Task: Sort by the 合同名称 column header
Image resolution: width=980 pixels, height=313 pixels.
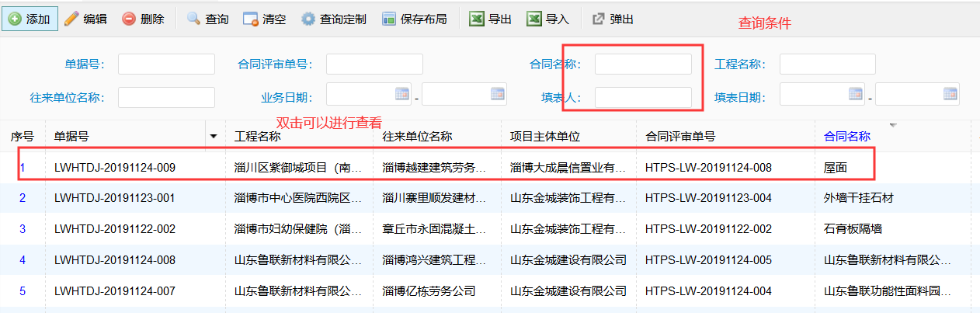Action: [x=846, y=137]
